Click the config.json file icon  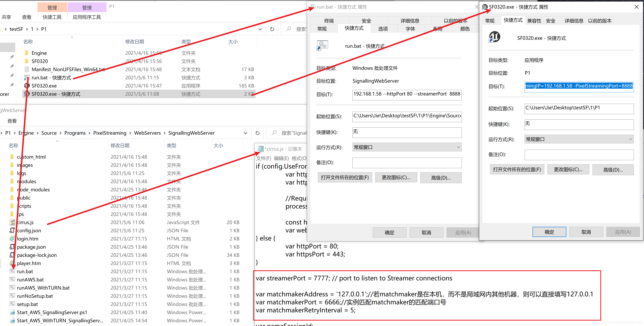click(x=12, y=230)
